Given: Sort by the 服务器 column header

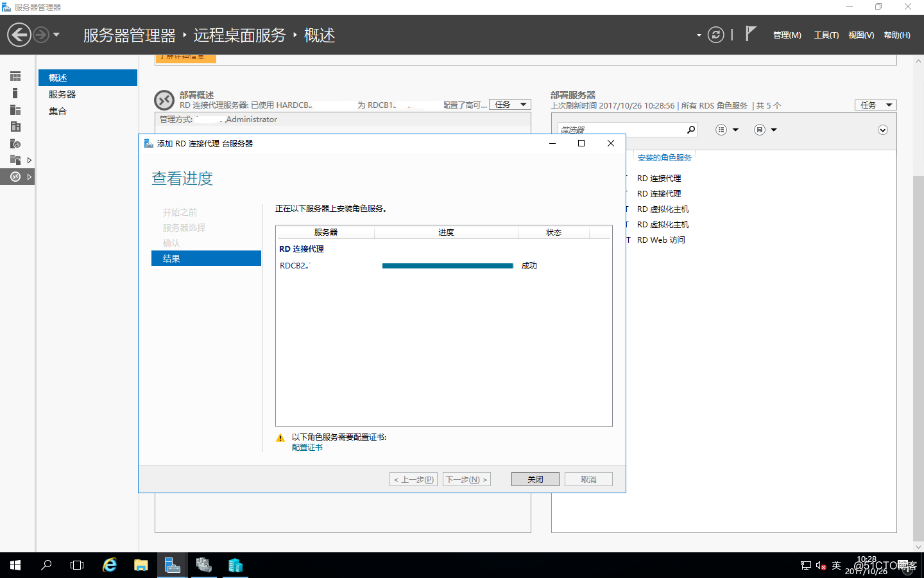Looking at the screenshot, I should click(x=325, y=232).
